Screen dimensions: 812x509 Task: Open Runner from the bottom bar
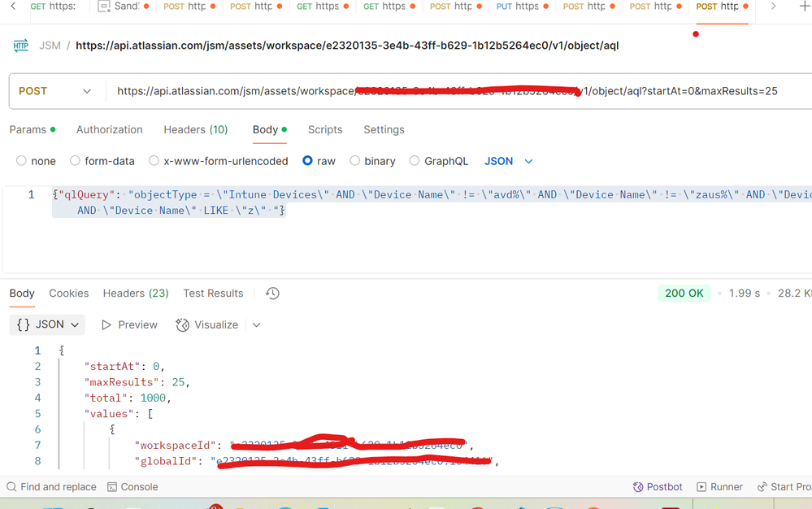719,487
